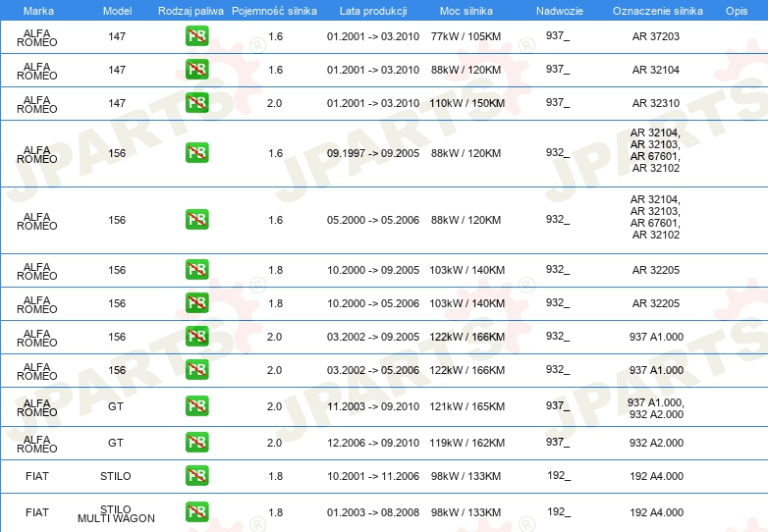Click production years 09.1997 -> 09.2005
Image resolution: width=768 pixels, height=532 pixels.
point(373,153)
